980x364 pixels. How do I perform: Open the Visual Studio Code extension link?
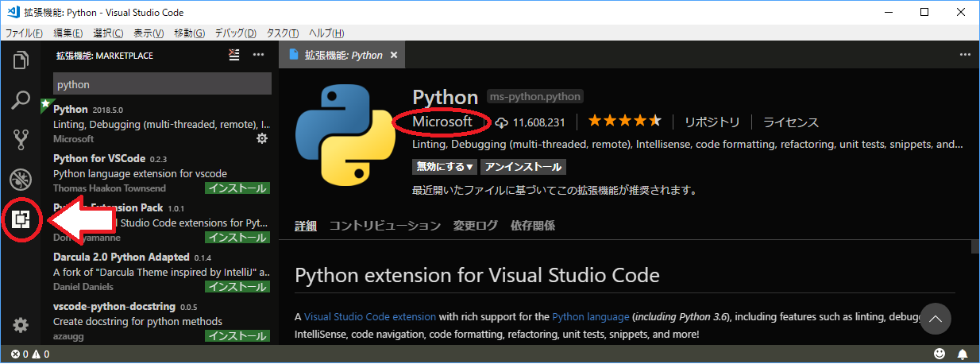click(x=370, y=317)
